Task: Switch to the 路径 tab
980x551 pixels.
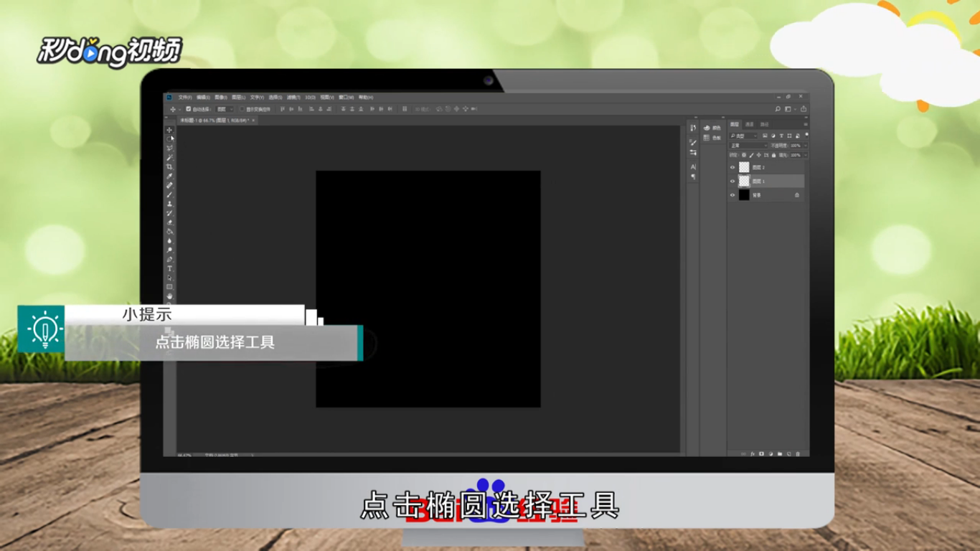Action: click(x=764, y=124)
